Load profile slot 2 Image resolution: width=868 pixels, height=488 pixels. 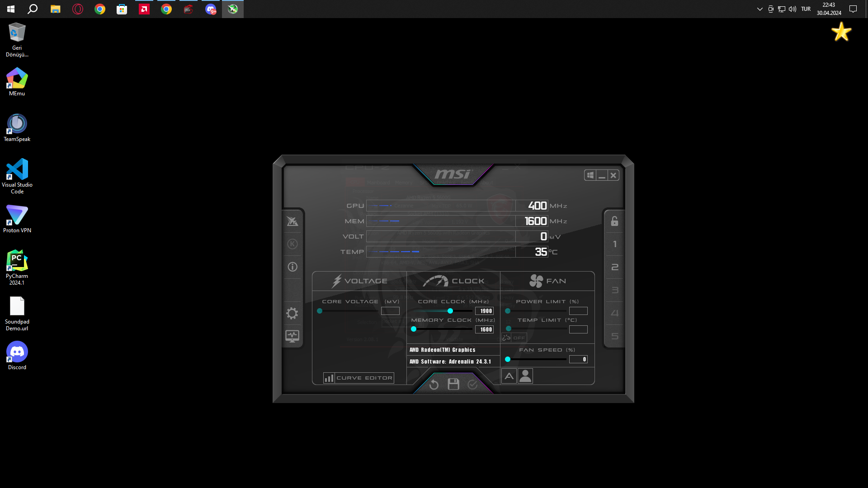point(614,267)
